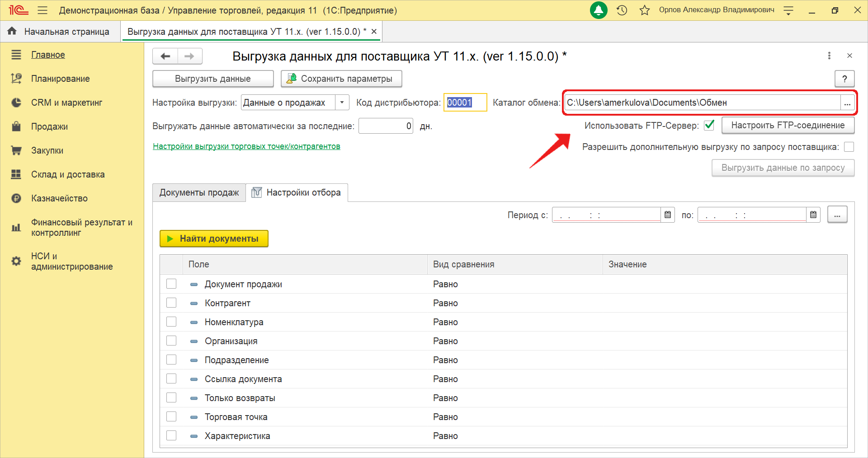
Task: Open the form's three-dots more menu
Action: 829,56
